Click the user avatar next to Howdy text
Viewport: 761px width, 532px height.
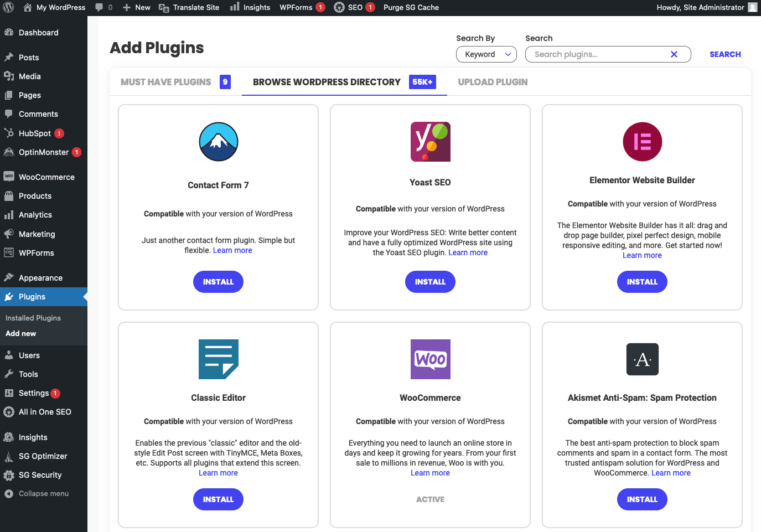tap(753, 7)
